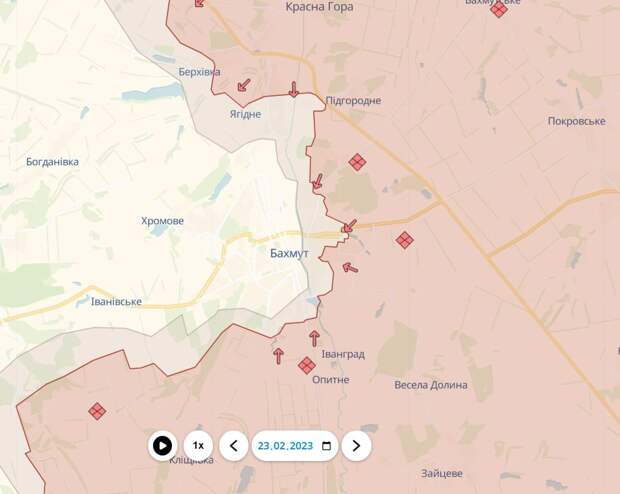Go to the next date arrow
Image resolution: width=620 pixels, height=494 pixels.
click(356, 446)
